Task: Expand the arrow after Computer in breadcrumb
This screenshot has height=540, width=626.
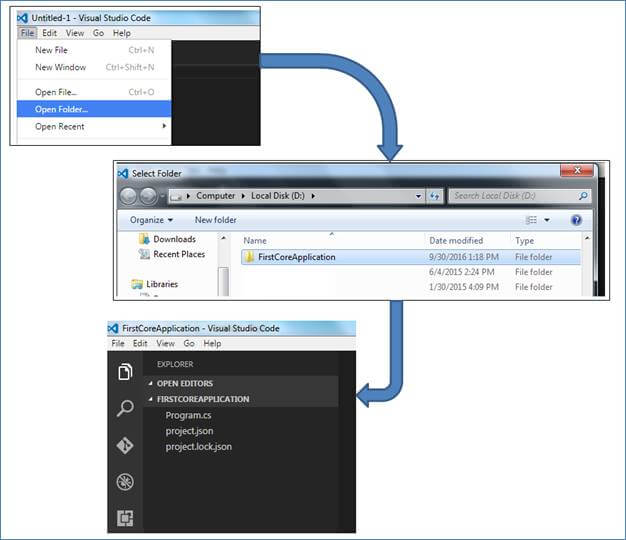Action: pos(243,196)
